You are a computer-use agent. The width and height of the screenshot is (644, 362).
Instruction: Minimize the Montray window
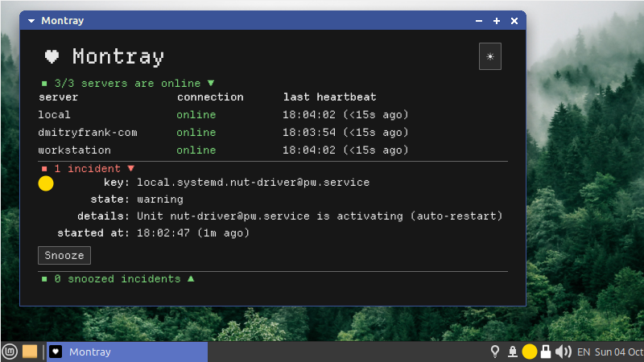pos(479,21)
